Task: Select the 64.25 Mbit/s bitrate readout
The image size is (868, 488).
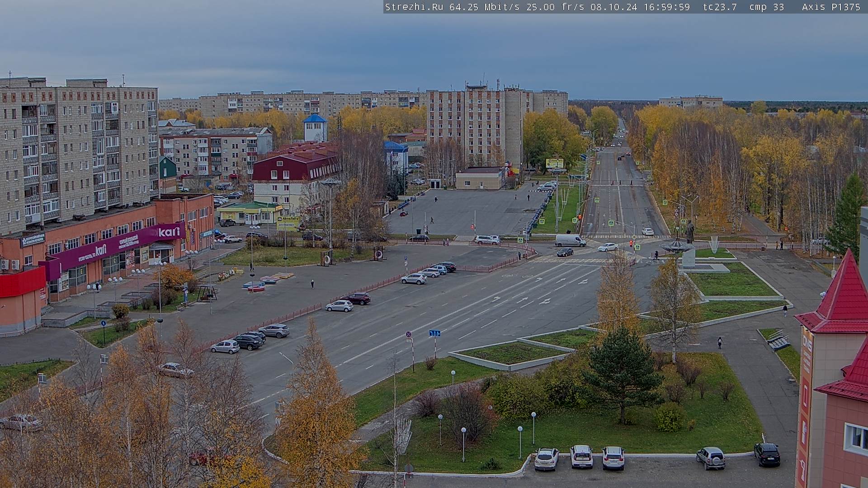Action: [x=485, y=7]
